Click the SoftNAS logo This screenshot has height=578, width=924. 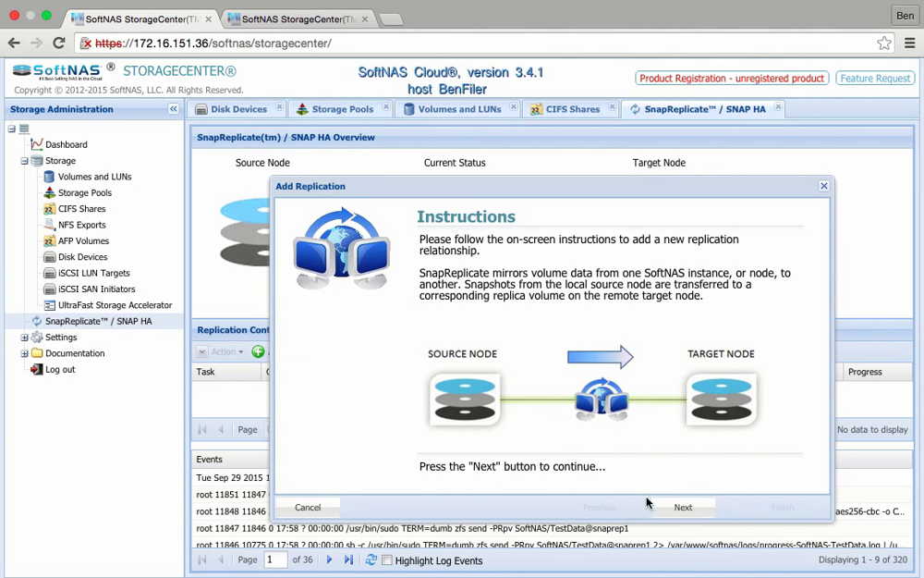point(57,72)
